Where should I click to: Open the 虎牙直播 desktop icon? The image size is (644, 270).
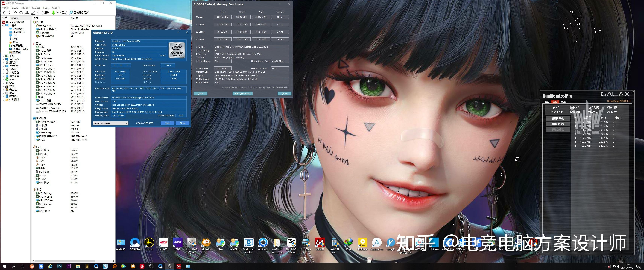tap(206, 244)
